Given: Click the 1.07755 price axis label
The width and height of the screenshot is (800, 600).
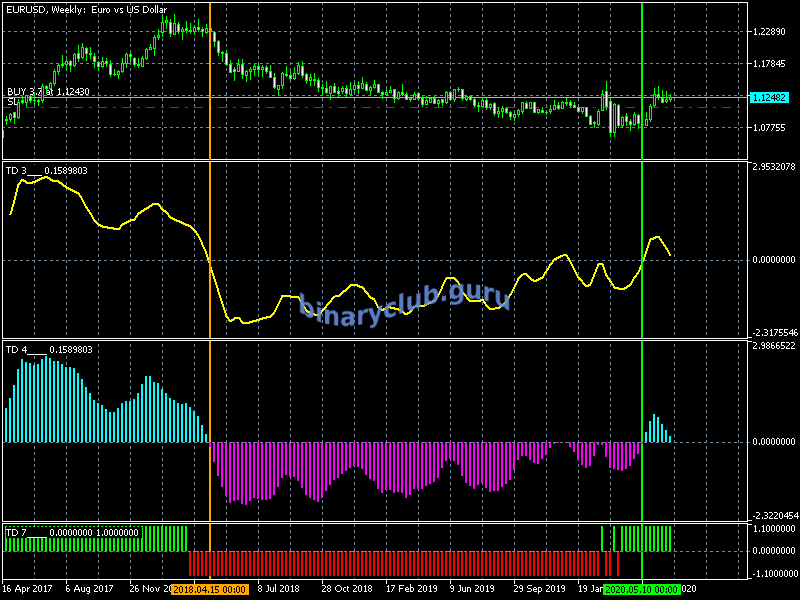Looking at the screenshot, I should pyautogui.click(x=769, y=128).
